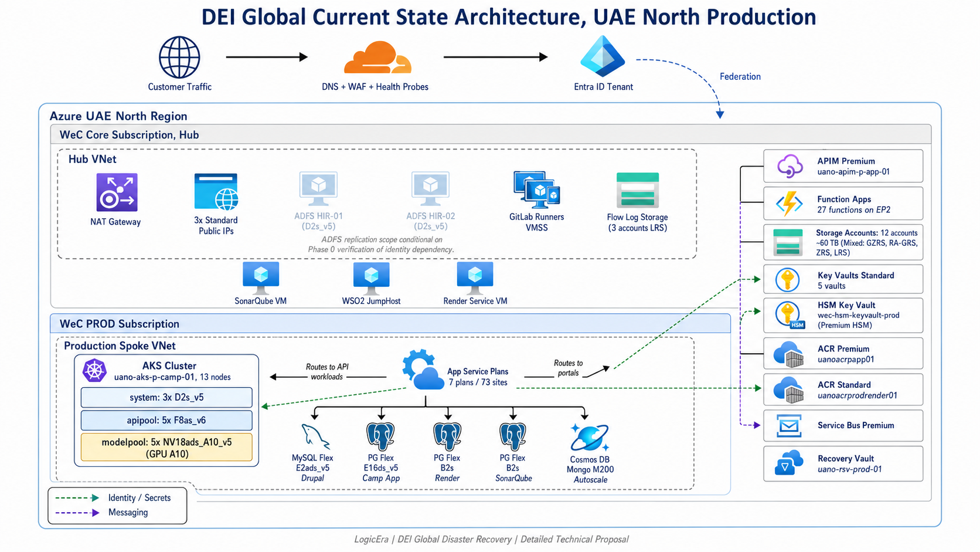The image size is (980, 552).
Task: Click the MySQL Flex Drupal dolphin icon
Action: 315,437
